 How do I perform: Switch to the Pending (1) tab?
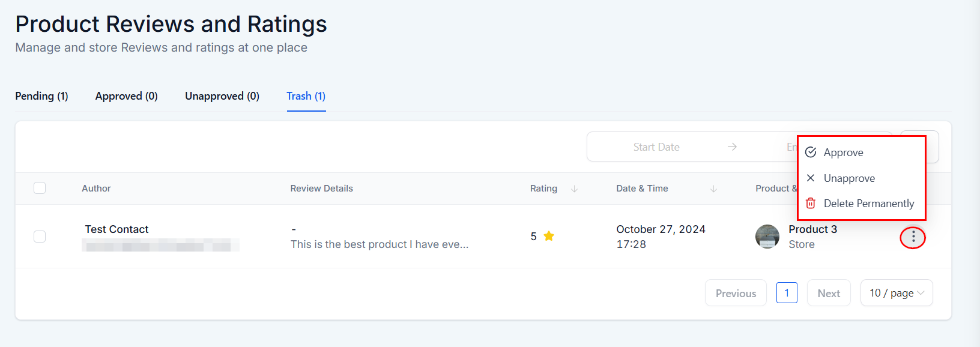point(41,96)
